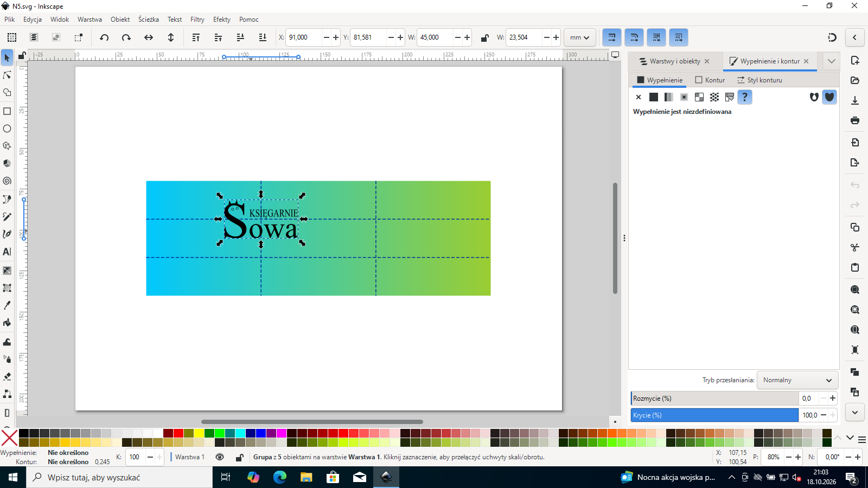868x488 pixels.
Task: Click the Krycie opacity slider
Action: (714, 415)
